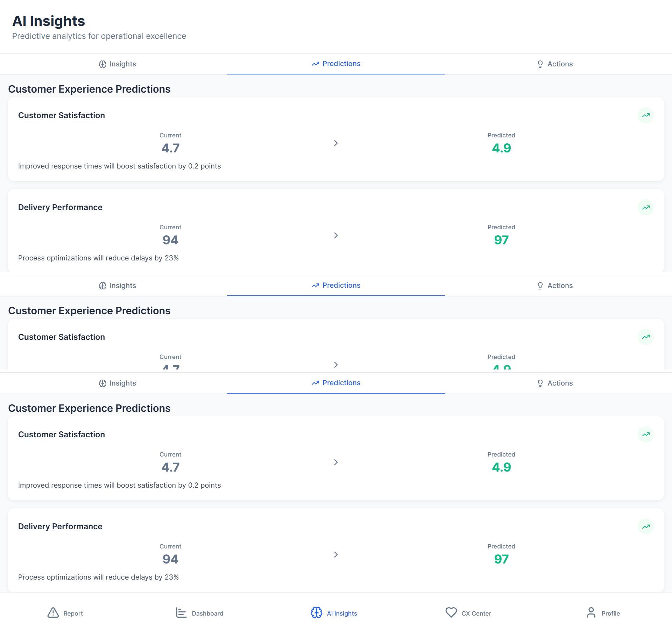Click predicted value 4.9 in top card

501,148
